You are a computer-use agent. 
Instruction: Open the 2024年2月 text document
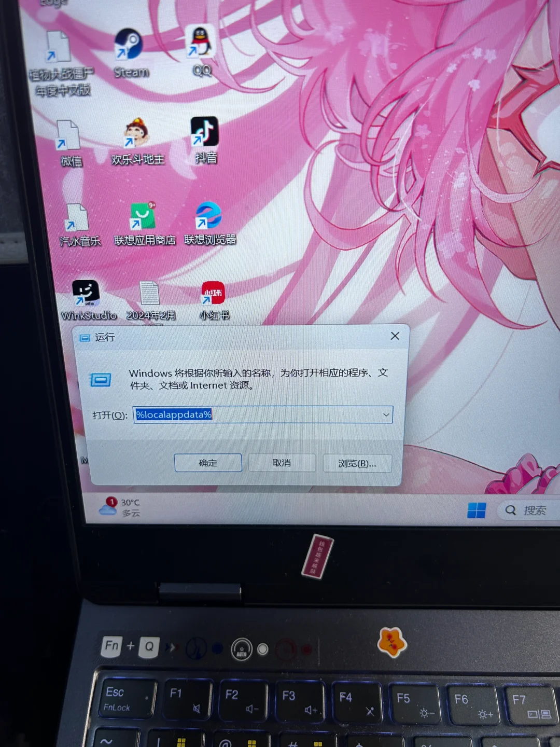(150, 301)
